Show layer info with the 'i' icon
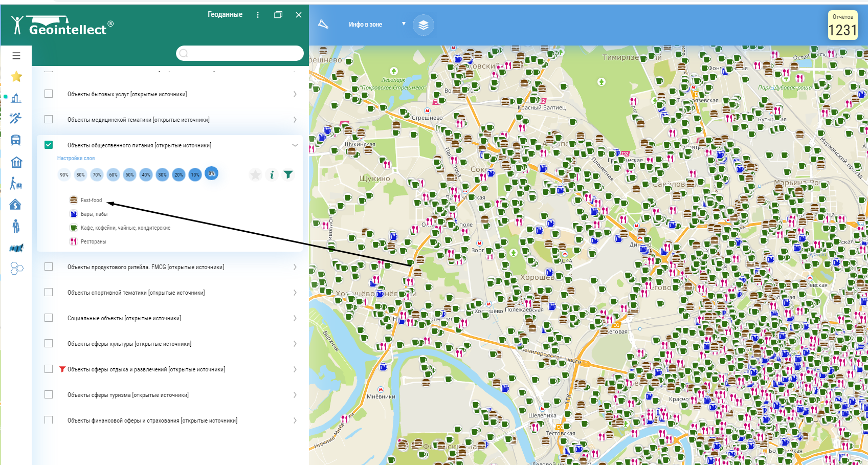This screenshot has height=465, width=868. (272, 175)
